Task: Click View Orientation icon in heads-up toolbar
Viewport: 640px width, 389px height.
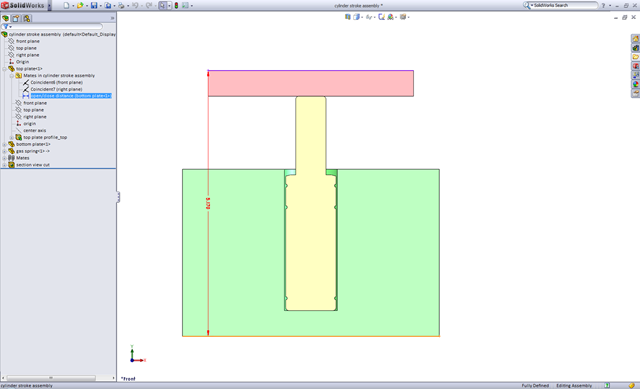Action: pos(348,17)
